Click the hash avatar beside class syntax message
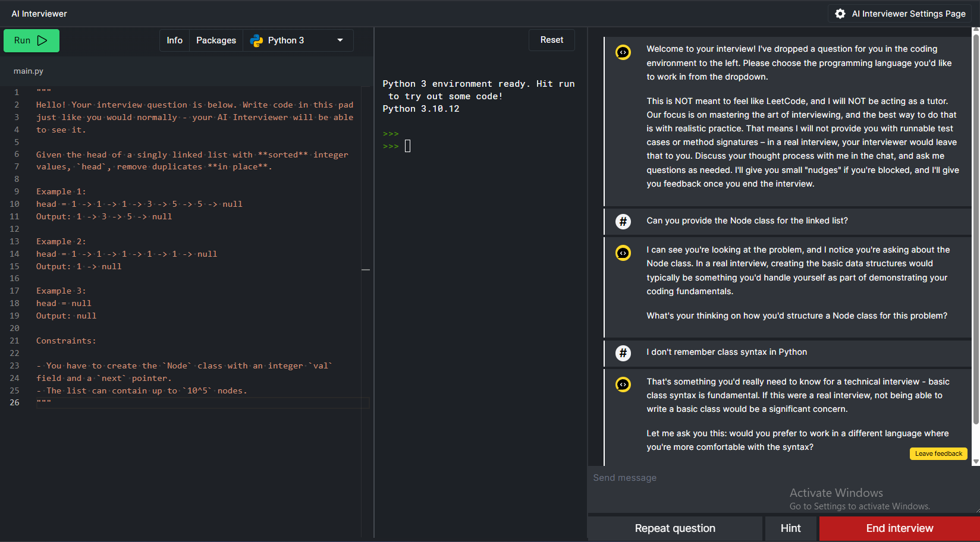 (623, 353)
